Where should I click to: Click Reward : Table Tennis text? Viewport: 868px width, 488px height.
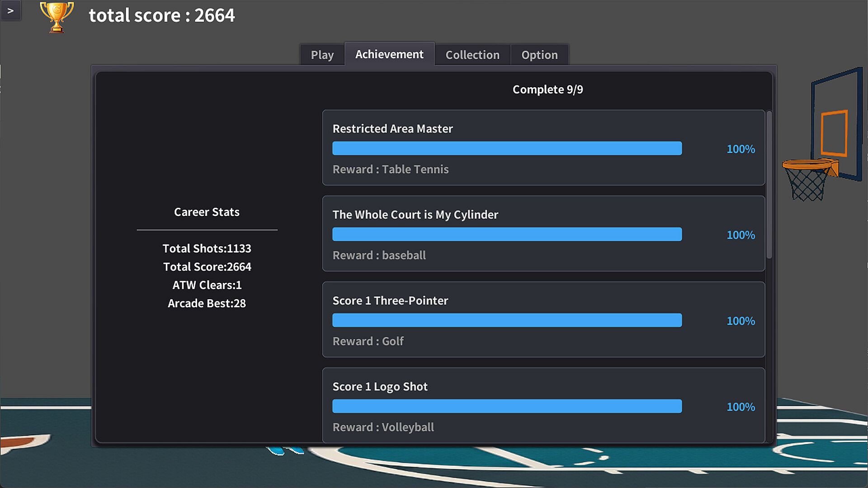[x=391, y=169]
